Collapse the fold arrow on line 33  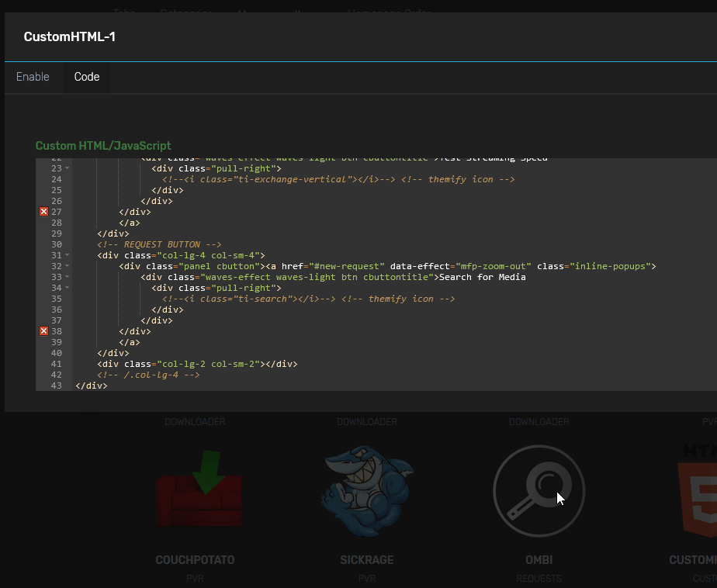[x=68, y=277]
